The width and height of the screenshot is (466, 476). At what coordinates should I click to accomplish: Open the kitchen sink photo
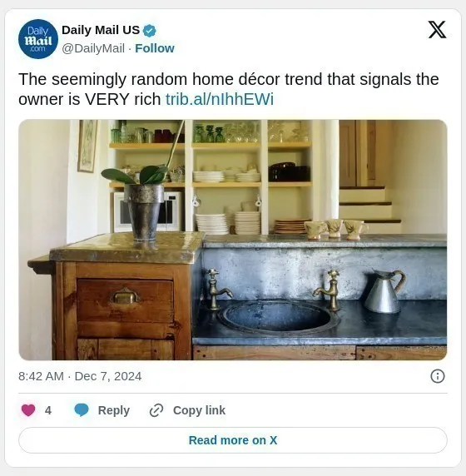point(233,240)
